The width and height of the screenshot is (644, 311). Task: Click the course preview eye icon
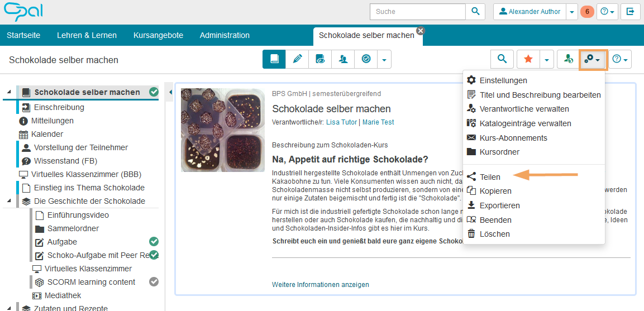click(320, 59)
